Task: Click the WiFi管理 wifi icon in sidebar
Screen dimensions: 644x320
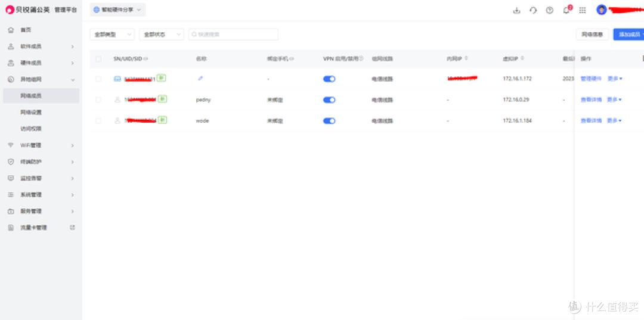Action: coord(11,145)
